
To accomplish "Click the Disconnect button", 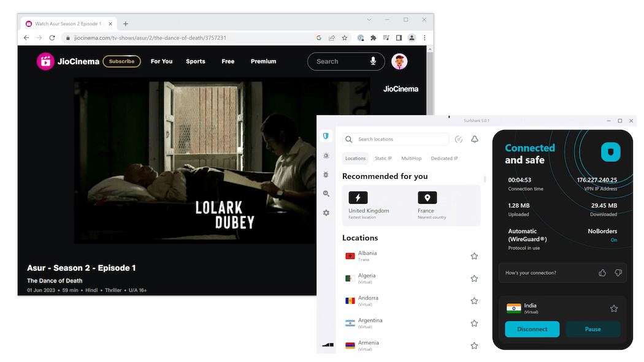I will coord(532,329).
